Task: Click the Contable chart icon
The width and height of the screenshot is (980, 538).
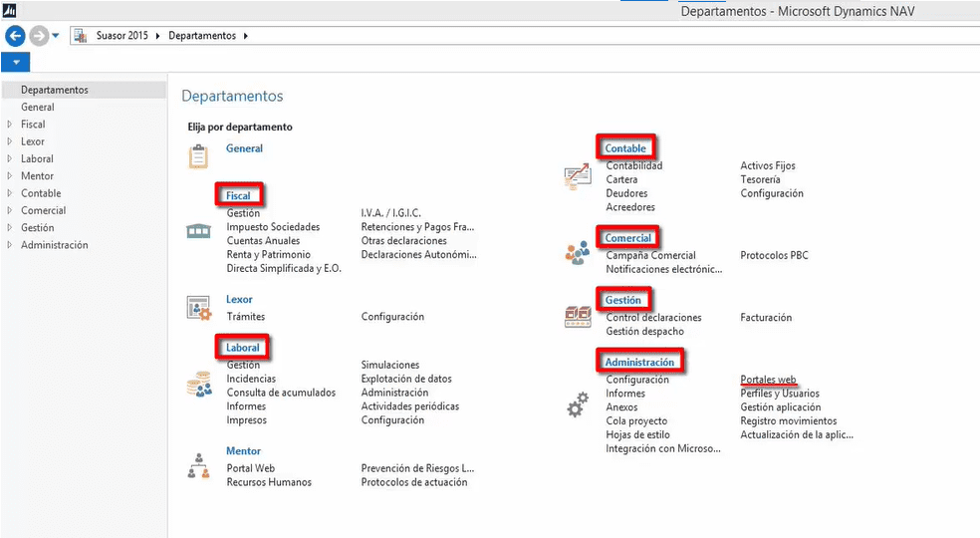Action: coord(577,176)
